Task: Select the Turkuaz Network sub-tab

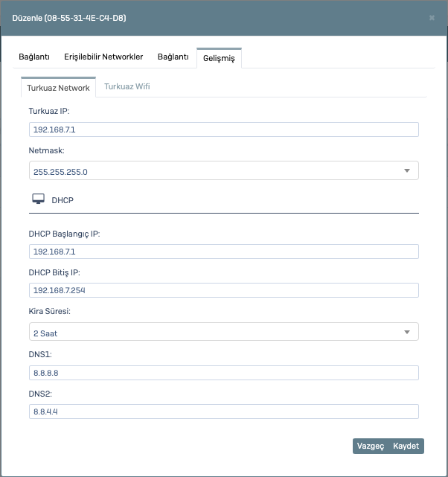Action: pos(58,88)
